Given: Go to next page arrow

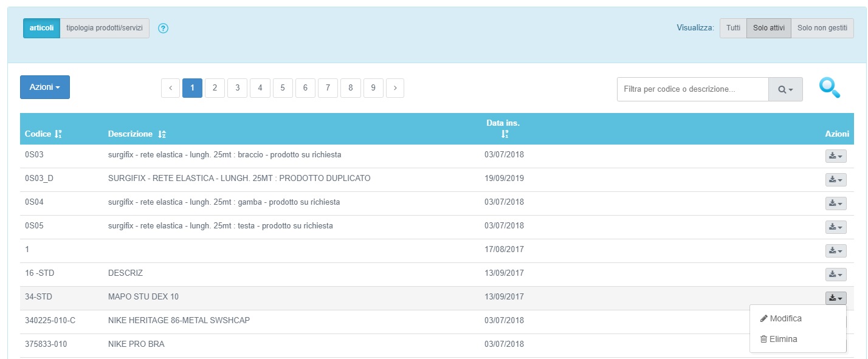Looking at the screenshot, I should click(395, 88).
